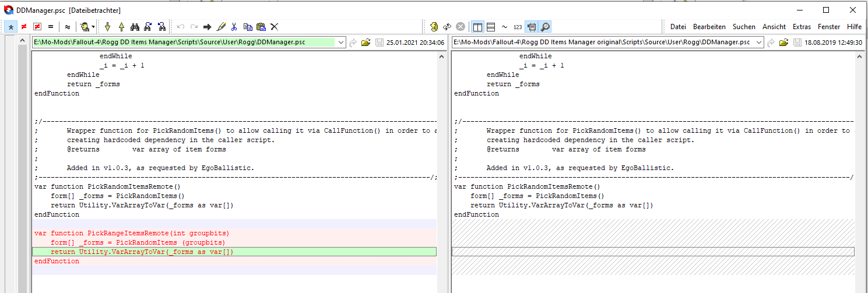Toggle the magnifier details view
The width and height of the screenshot is (868, 293).
tap(544, 27)
